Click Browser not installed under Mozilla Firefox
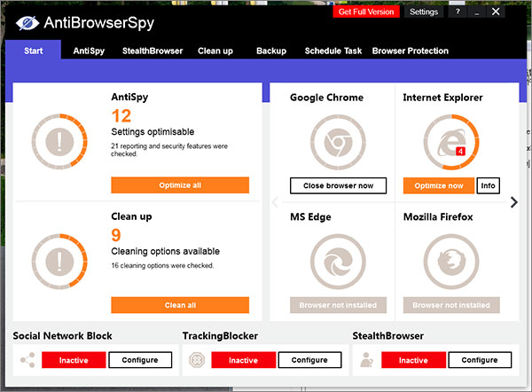This screenshot has height=392, width=532. point(451,305)
